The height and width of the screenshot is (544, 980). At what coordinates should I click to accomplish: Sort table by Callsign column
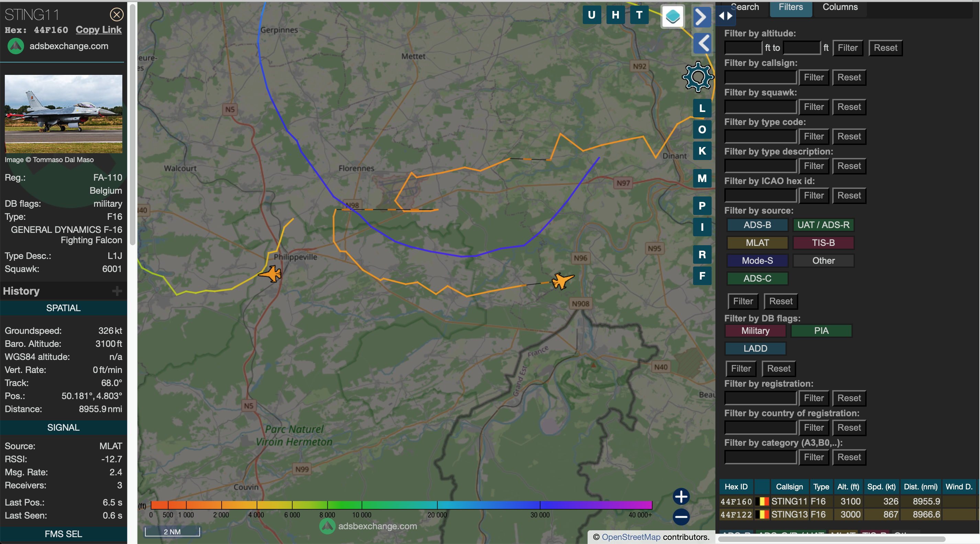[789, 487]
